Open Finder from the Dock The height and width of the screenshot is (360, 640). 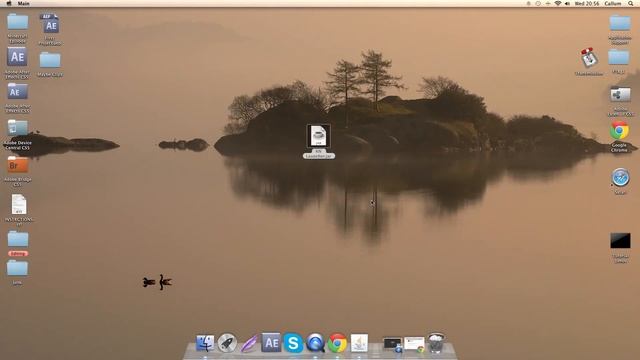point(205,343)
